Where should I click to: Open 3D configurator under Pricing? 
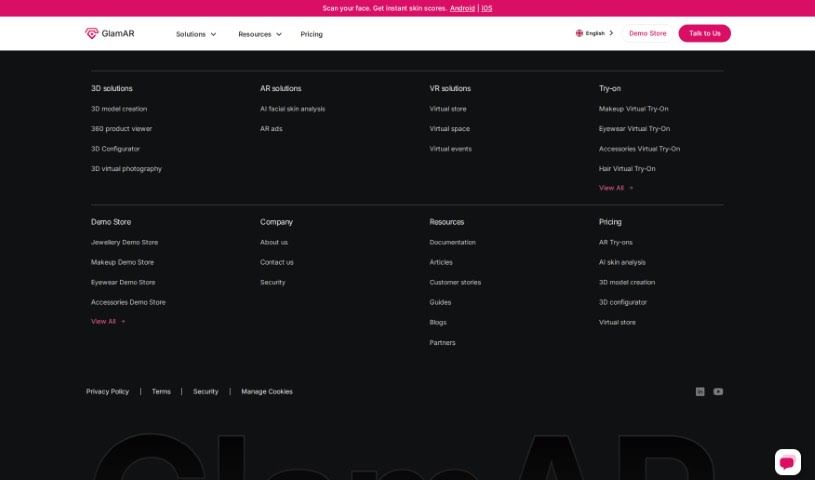coord(623,302)
